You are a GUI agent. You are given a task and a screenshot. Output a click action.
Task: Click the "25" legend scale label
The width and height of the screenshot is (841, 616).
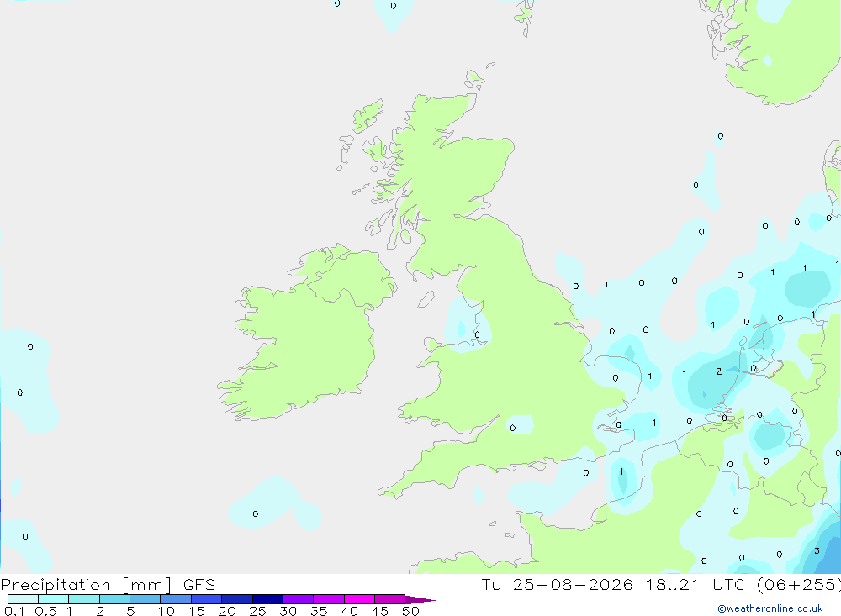pyautogui.click(x=258, y=611)
